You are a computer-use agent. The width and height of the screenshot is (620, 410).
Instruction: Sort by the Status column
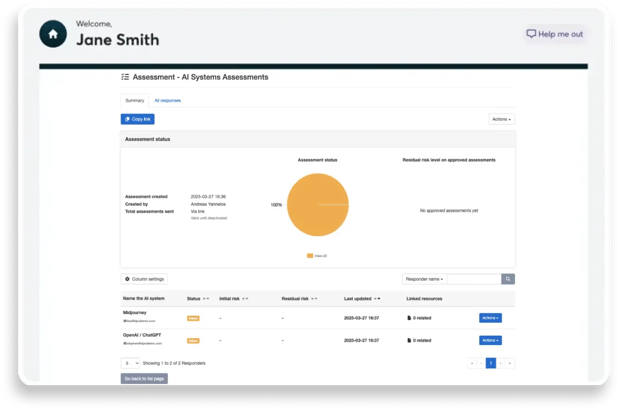click(198, 299)
